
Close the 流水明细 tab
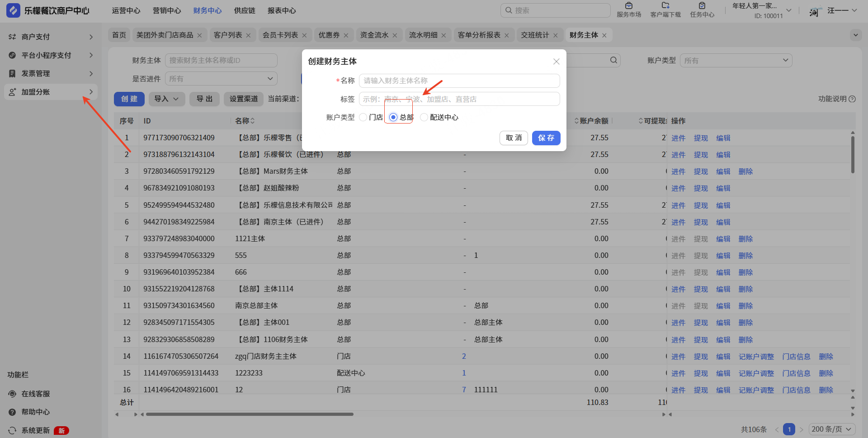(443, 35)
